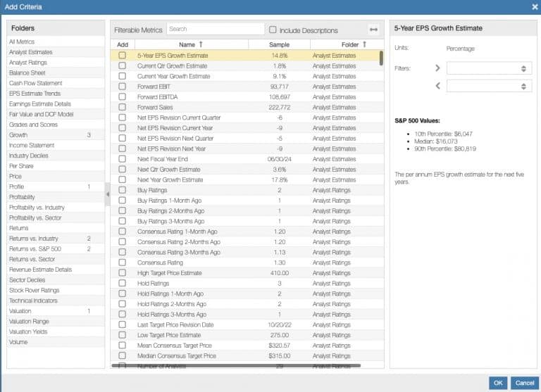Sort by Name column arrow

[201, 44]
